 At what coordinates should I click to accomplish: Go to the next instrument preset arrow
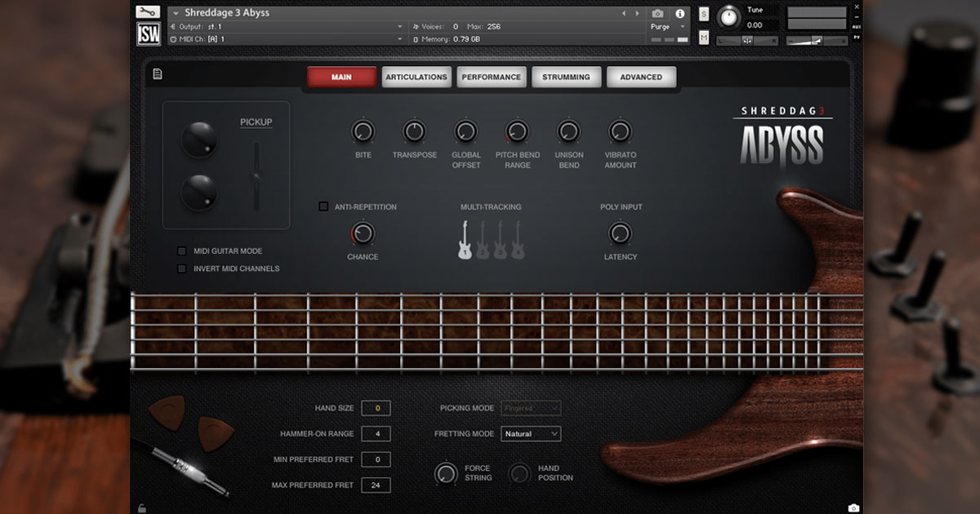click(x=637, y=14)
